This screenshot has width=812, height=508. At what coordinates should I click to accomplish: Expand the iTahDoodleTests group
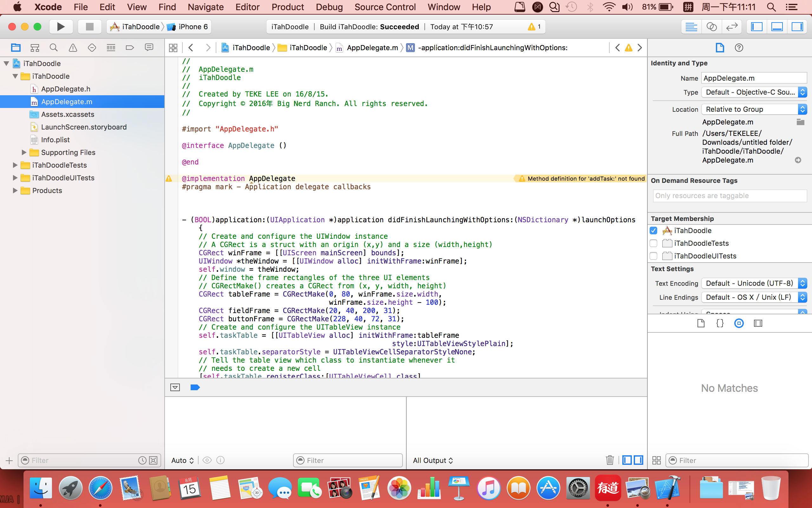coord(15,165)
